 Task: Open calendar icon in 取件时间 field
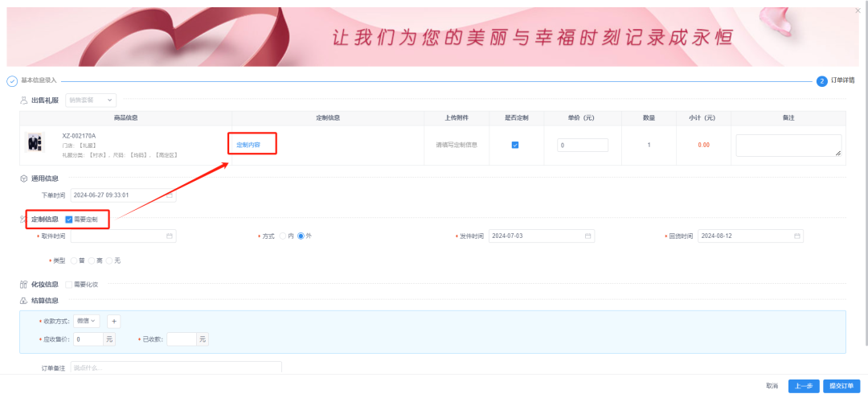pos(170,236)
